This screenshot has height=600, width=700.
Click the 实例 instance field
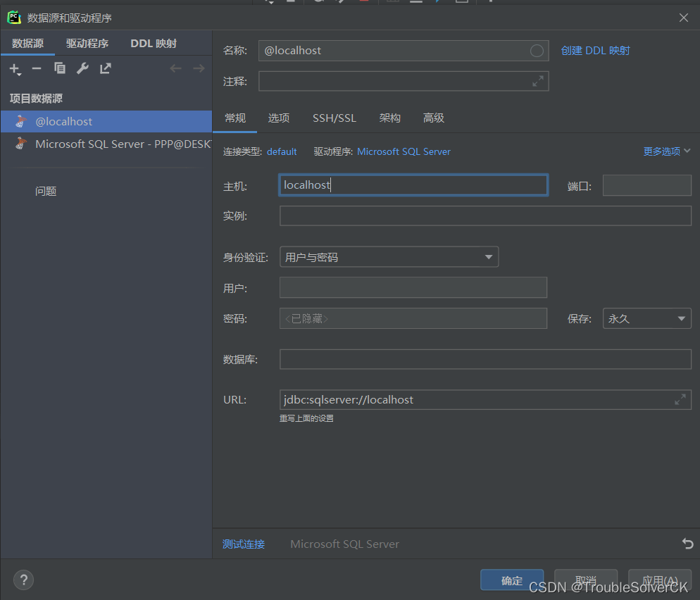(x=485, y=215)
